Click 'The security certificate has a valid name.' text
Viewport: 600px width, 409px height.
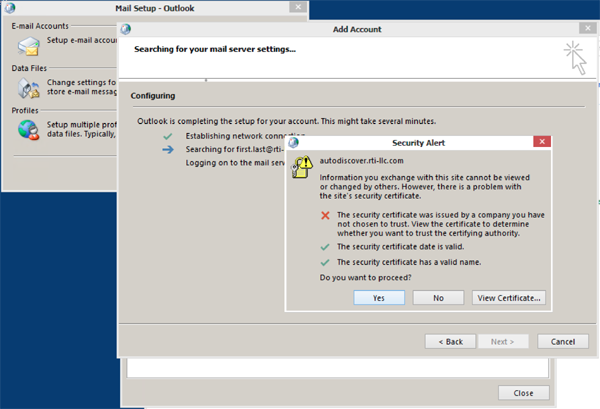(409, 262)
